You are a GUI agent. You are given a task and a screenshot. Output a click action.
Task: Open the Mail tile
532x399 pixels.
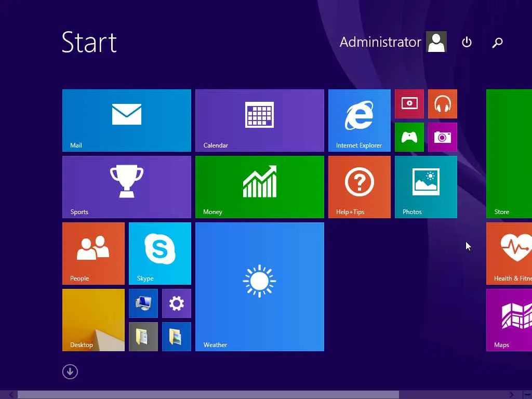[x=127, y=121]
